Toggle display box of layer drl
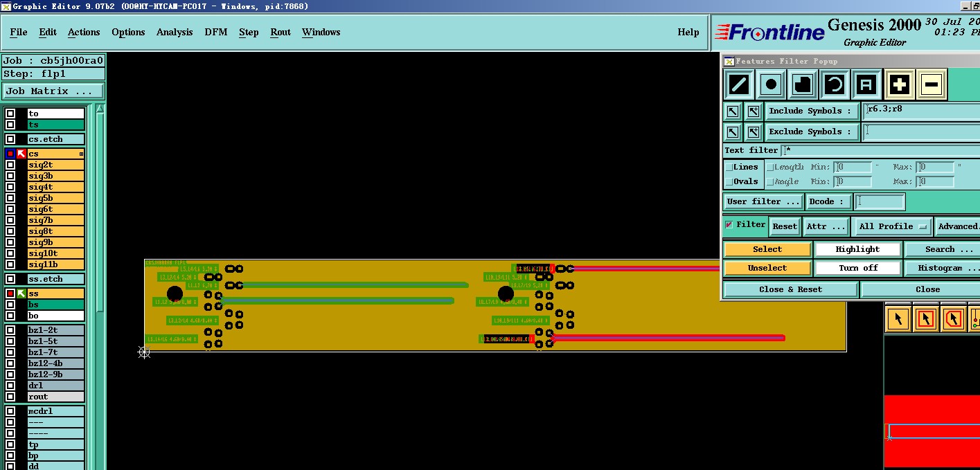The height and width of the screenshot is (470, 980). coord(10,386)
